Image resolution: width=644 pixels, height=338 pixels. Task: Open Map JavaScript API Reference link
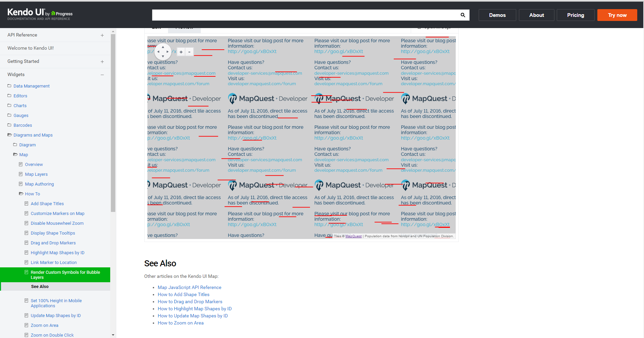190,287
